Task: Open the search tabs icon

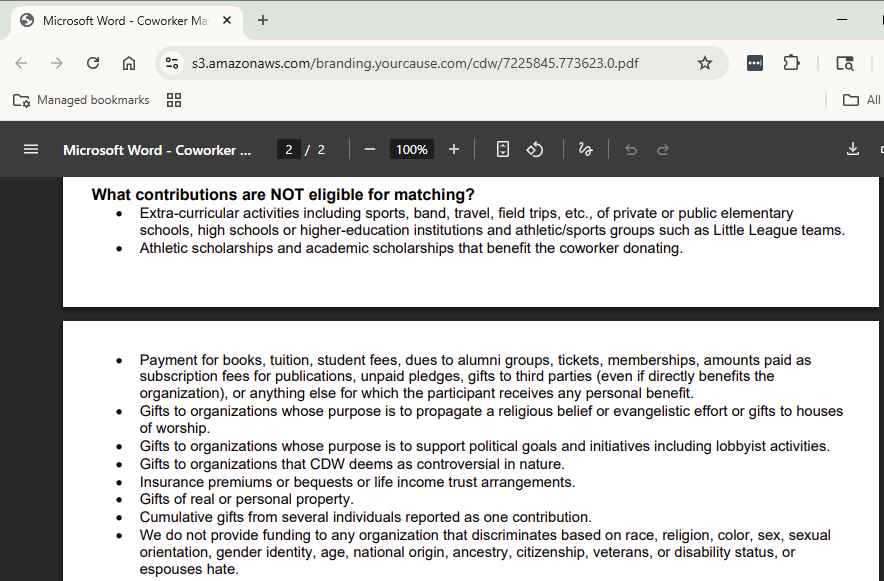Action: pyautogui.click(x=845, y=63)
